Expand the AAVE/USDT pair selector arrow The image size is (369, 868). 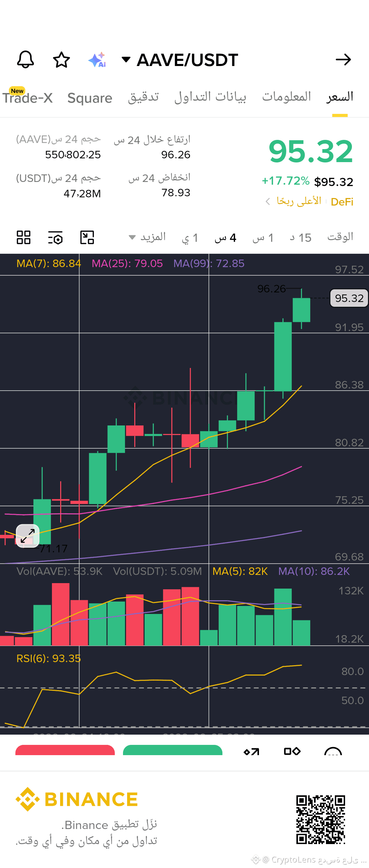126,60
